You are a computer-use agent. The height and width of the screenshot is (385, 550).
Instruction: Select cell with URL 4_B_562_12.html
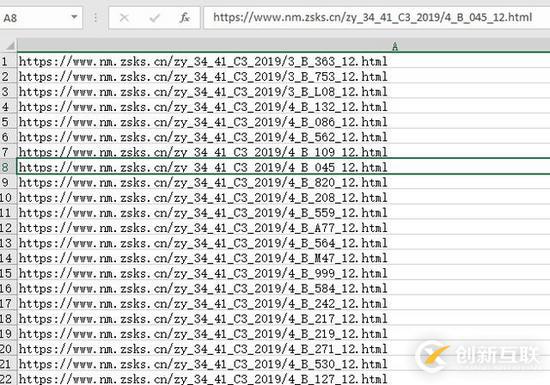click(x=283, y=137)
